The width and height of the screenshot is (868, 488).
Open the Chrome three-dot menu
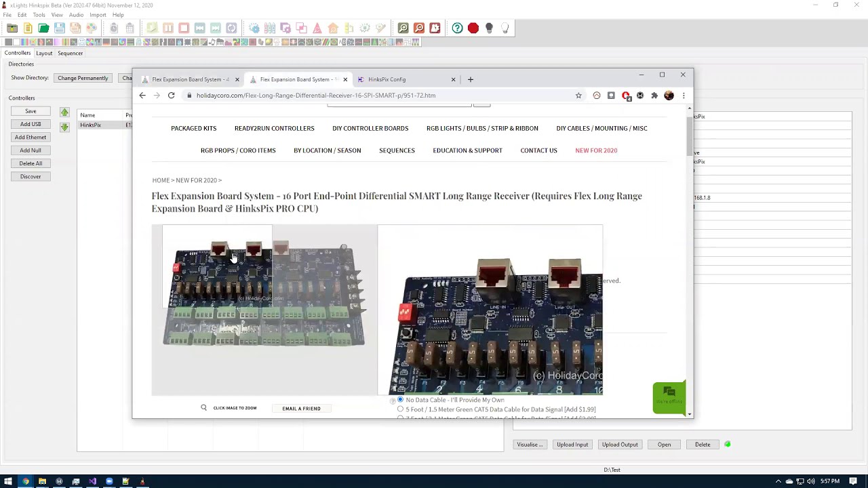[684, 96]
